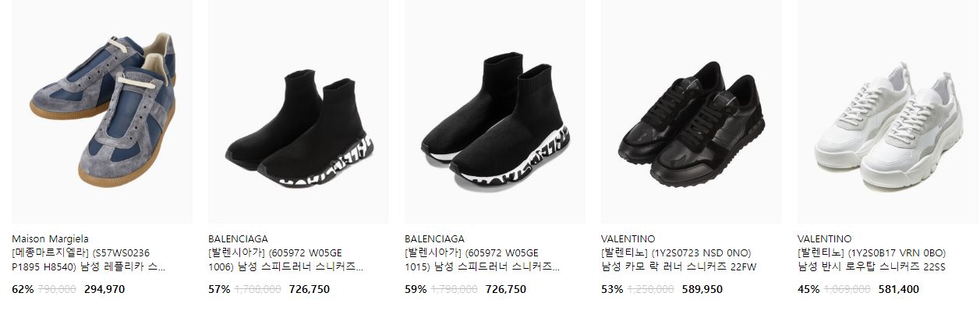Click the 581,400 sale price
980x314 pixels.
tap(899, 289)
